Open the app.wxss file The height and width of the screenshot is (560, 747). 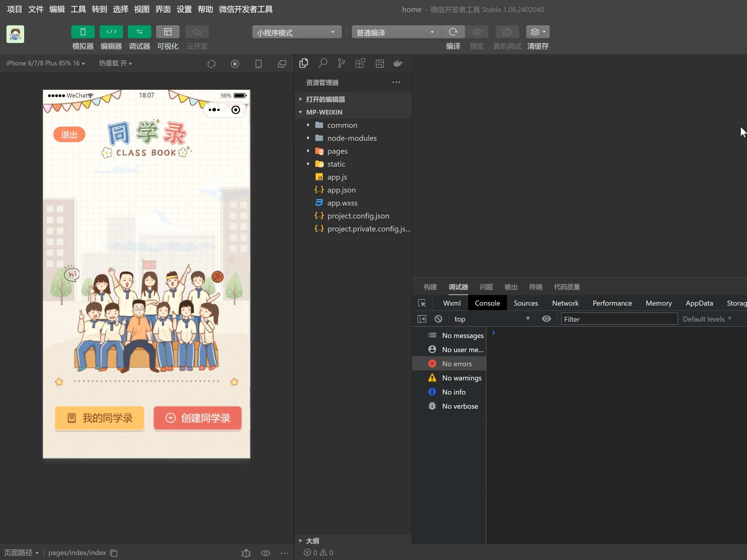[x=353, y=203]
